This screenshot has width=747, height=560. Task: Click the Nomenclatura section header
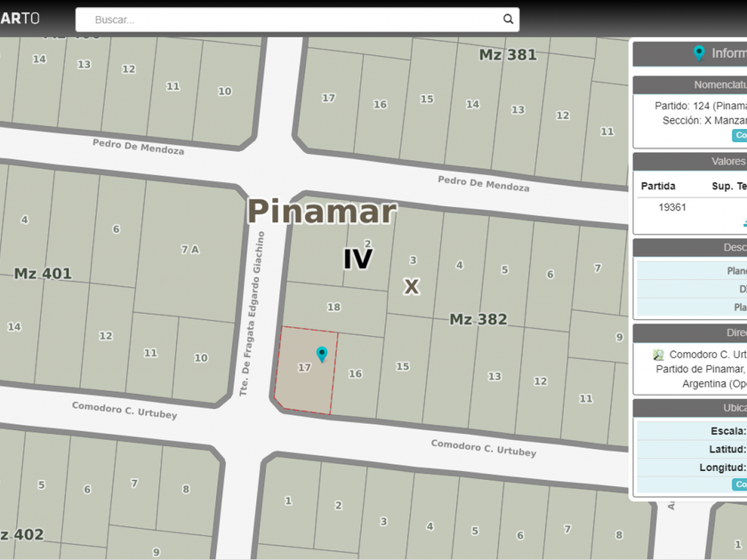click(x=690, y=84)
